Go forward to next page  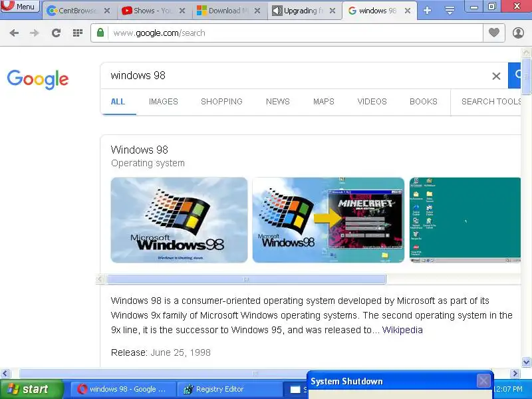point(35,33)
